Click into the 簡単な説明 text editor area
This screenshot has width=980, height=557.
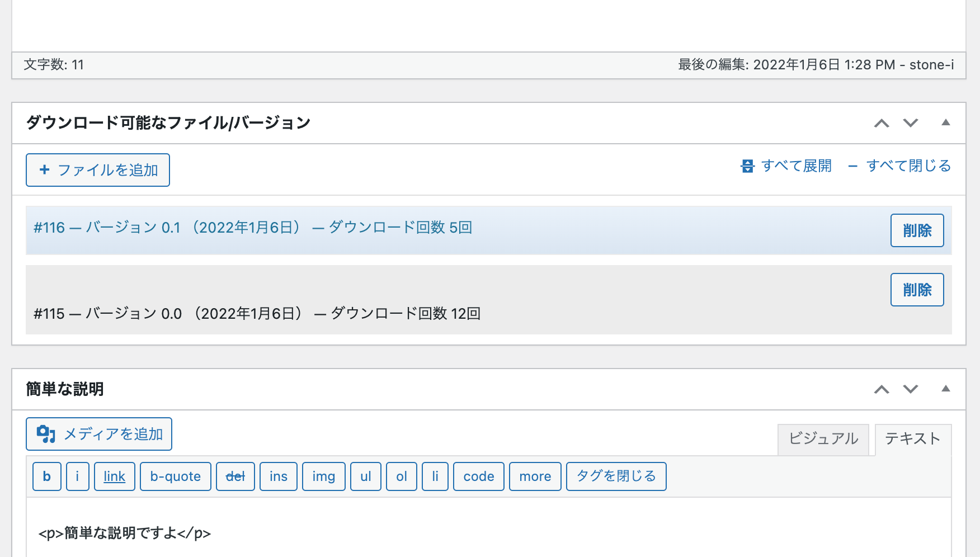pos(489,527)
